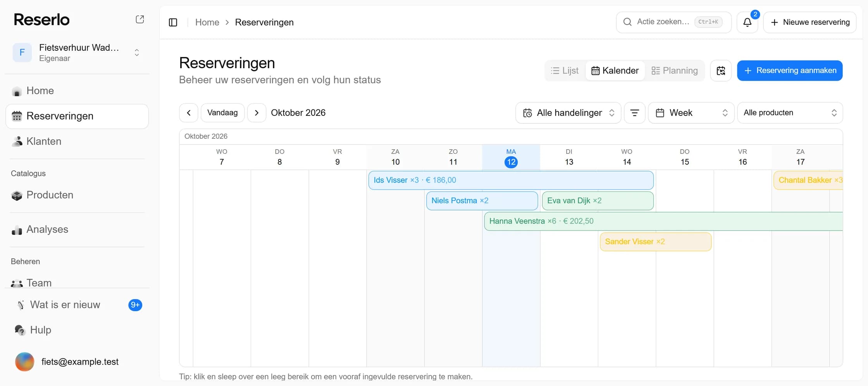Click the 9+ badge on Wat is er nieuw
Viewport: 868px width, 386px height.
tap(135, 305)
